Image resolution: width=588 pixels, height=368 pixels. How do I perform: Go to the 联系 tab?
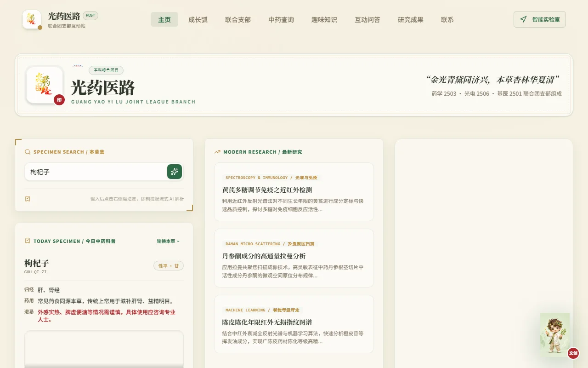tap(447, 19)
